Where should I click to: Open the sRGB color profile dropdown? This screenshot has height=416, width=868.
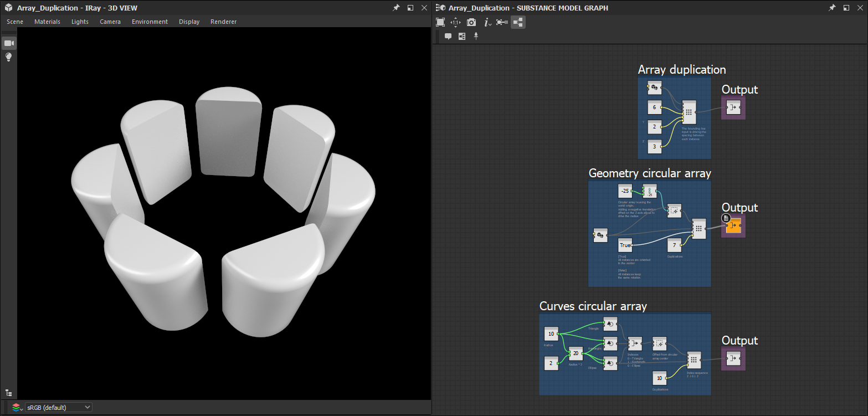point(58,407)
